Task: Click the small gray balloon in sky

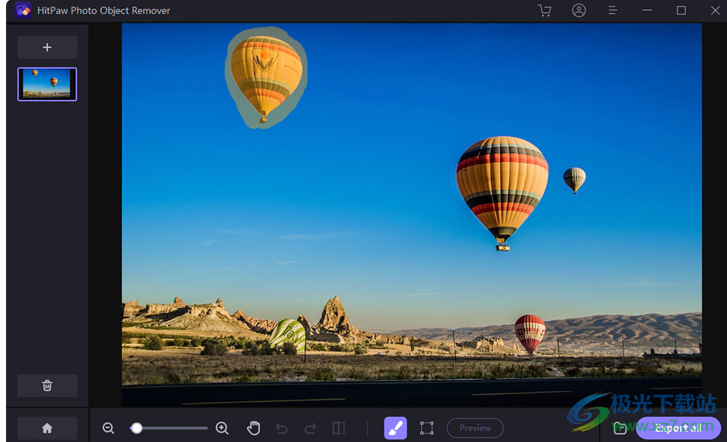Action: coord(574,179)
